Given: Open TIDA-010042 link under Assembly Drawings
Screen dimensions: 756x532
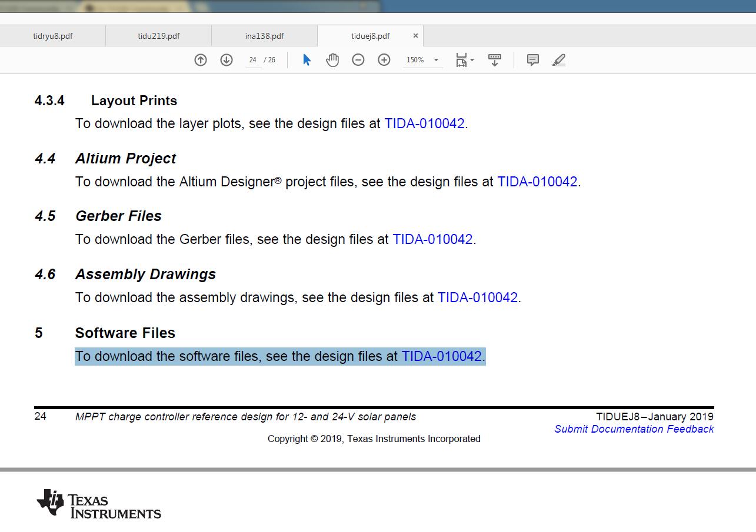Looking at the screenshot, I should tap(478, 297).
